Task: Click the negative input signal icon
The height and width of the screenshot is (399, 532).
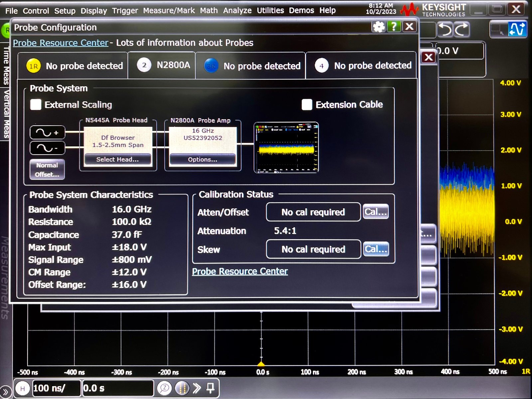Action: pyautogui.click(x=48, y=148)
